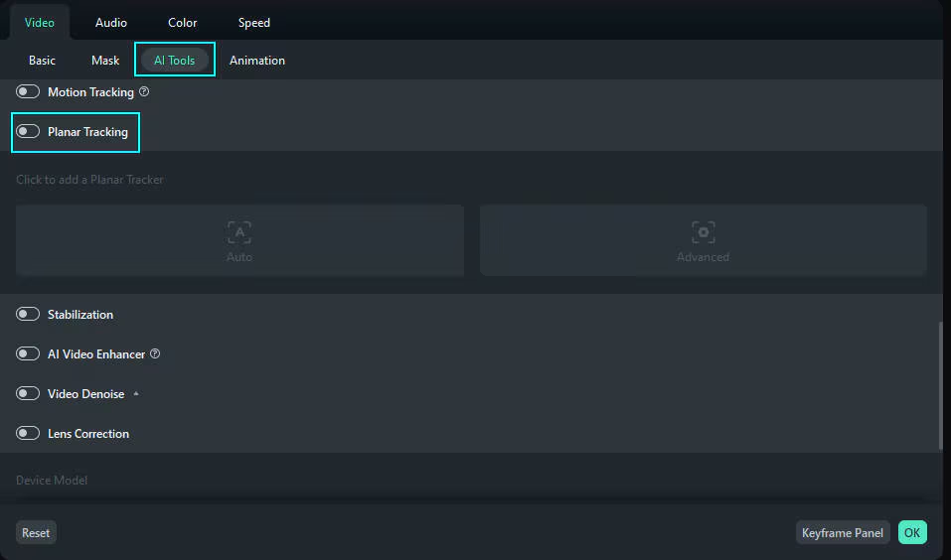Image resolution: width=951 pixels, height=560 pixels.
Task: Click the Stabilization label text
Action: (80, 315)
